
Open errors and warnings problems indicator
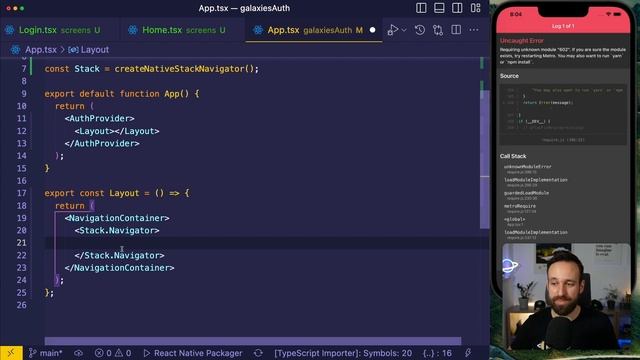tap(113, 353)
